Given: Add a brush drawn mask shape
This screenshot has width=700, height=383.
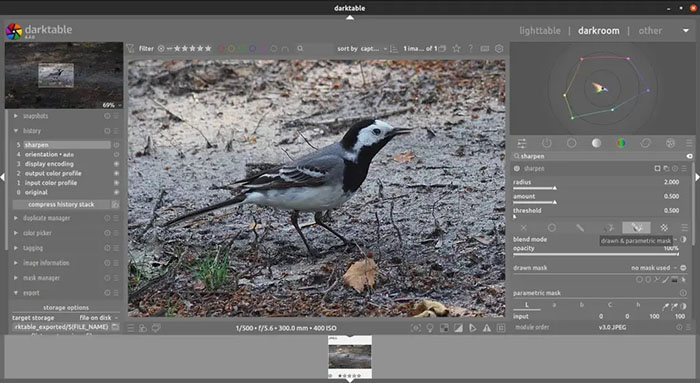Looking at the screenshot, I should 666,280.
